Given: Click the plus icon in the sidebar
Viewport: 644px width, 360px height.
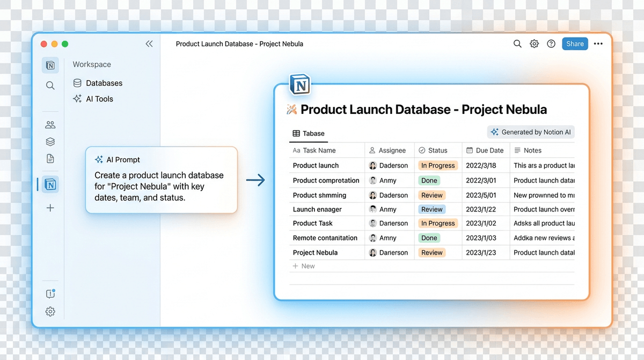Looking at the screenshot, I should [x=50, y=208].
